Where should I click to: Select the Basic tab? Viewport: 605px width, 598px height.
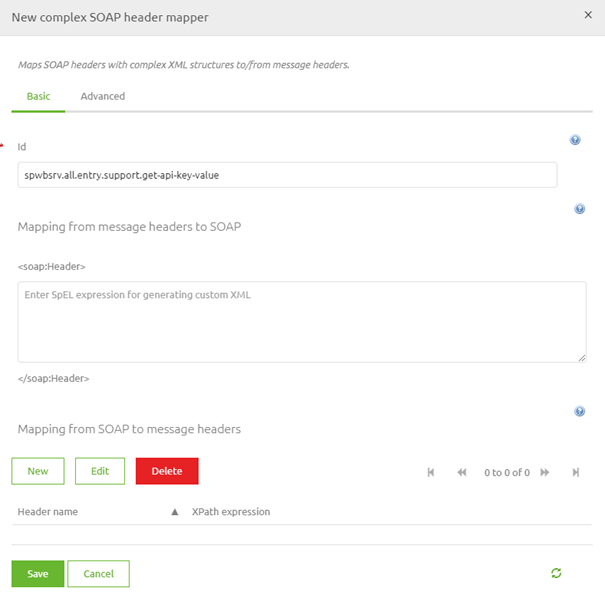point(38,96)
